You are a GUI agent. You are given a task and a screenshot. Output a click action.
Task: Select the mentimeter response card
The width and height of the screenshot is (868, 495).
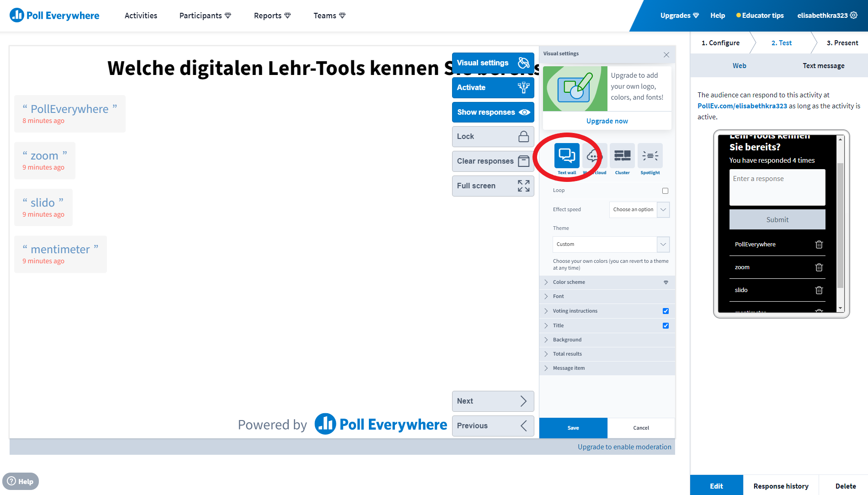(x=60, y=254)
